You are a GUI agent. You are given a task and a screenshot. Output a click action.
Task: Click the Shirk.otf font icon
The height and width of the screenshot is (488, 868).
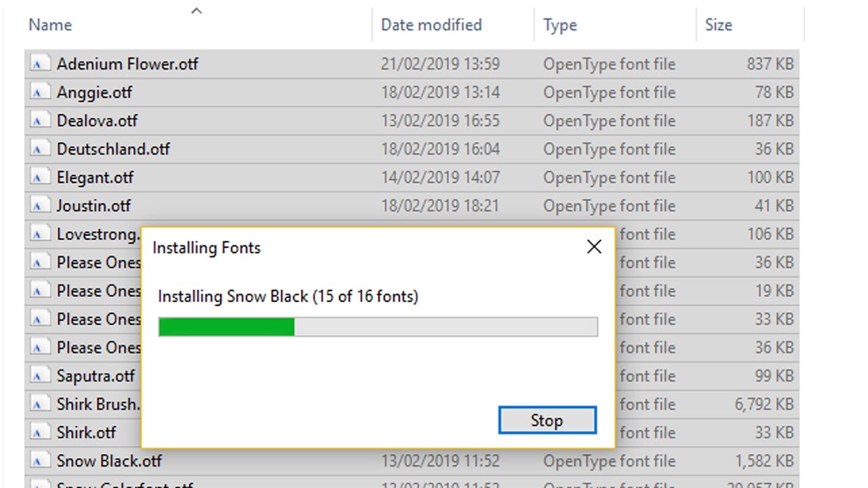(x=40, y=433)
